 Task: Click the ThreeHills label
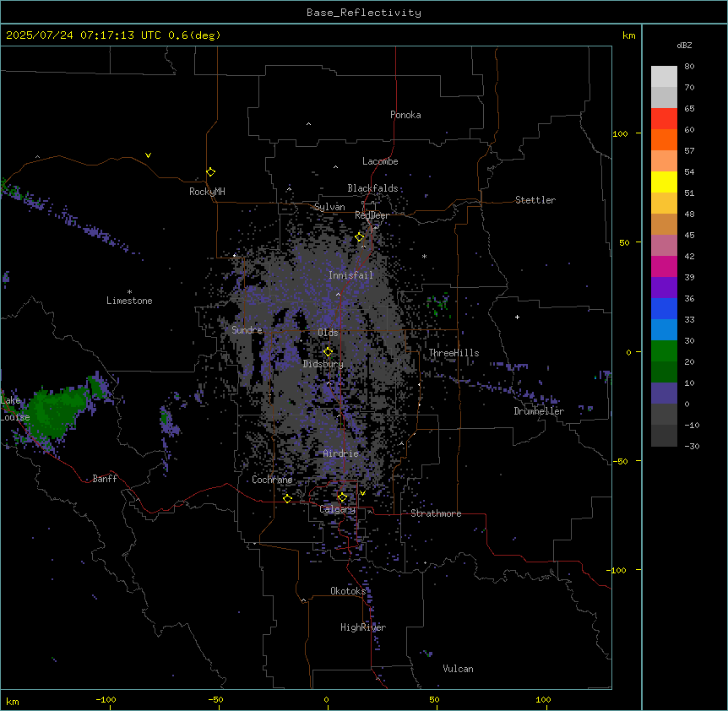point(454,353)
